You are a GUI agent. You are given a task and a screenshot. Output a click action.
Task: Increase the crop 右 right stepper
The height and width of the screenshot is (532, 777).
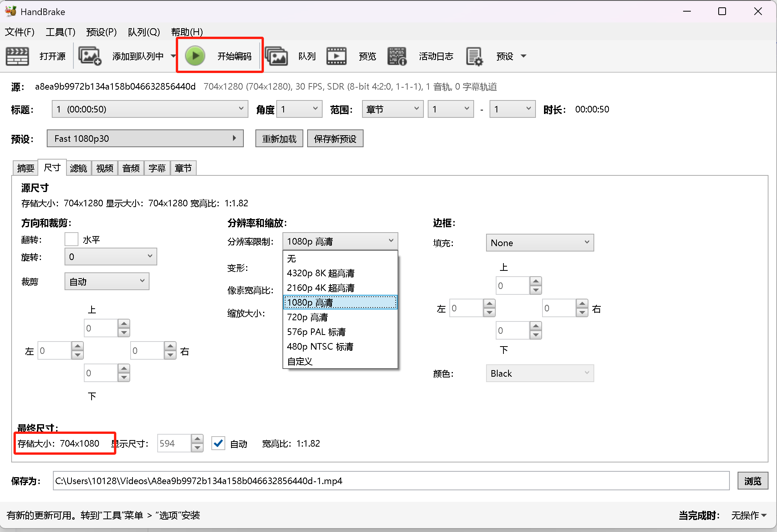170,346
